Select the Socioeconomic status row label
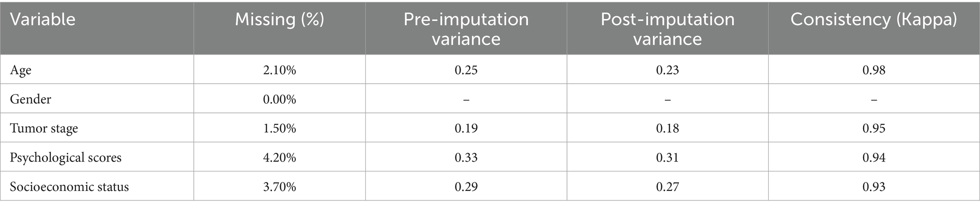Screen dimensions: 980x209 click(x=69, y=187)
